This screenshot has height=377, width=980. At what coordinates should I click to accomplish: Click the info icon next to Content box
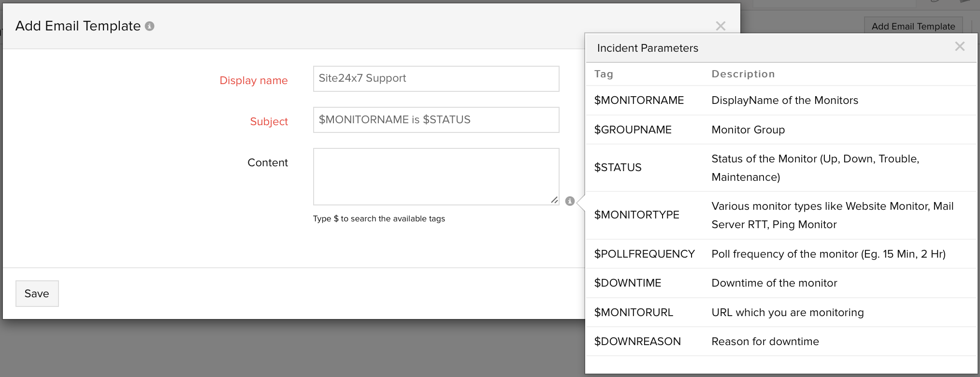click(x=570, y=201)
